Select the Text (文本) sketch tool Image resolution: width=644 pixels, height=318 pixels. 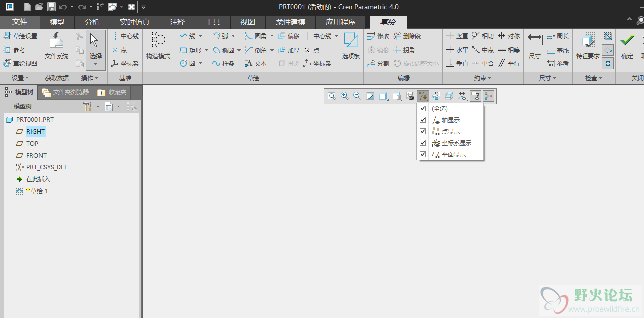coord(256,64)
